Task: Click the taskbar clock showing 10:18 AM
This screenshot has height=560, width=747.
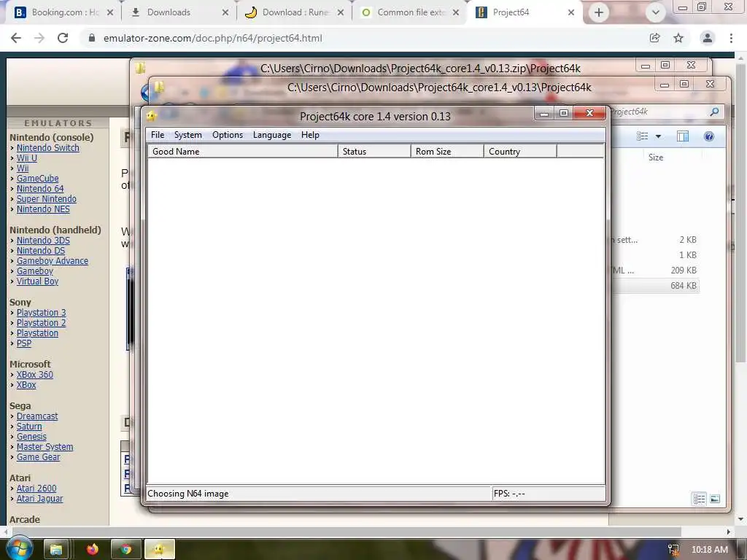Action: 709,550
